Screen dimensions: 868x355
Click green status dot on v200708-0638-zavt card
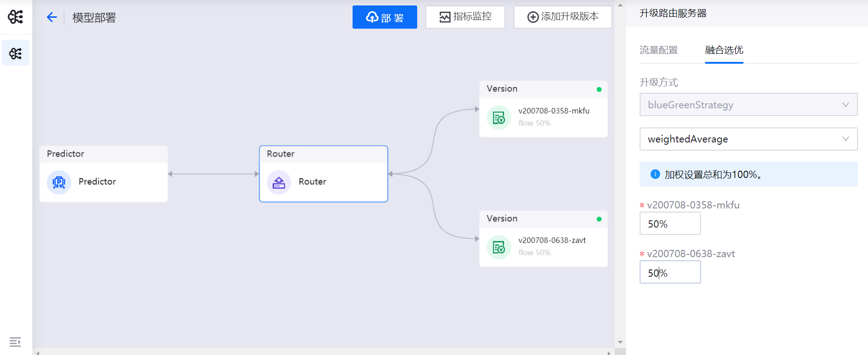(x=599, y=219)
